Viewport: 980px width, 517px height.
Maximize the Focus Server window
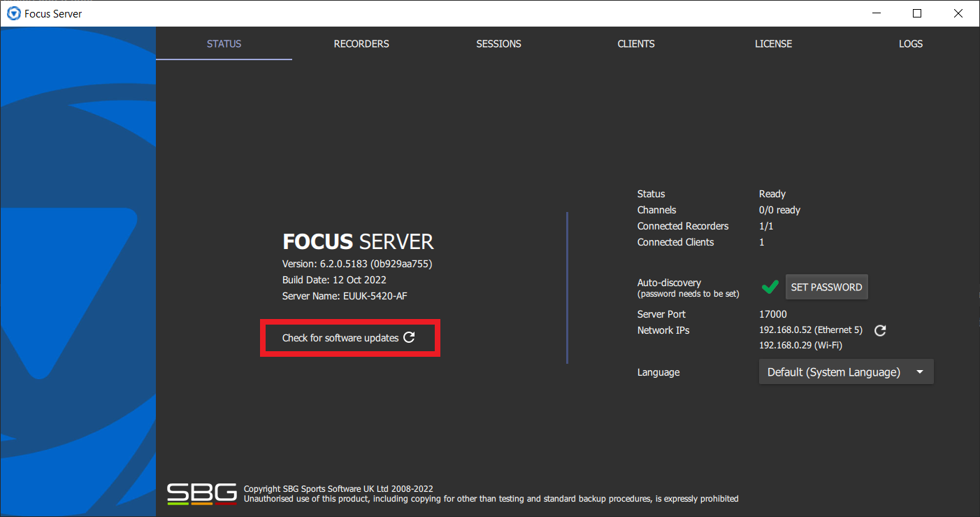pyautogui.click(x=917, y=13)
